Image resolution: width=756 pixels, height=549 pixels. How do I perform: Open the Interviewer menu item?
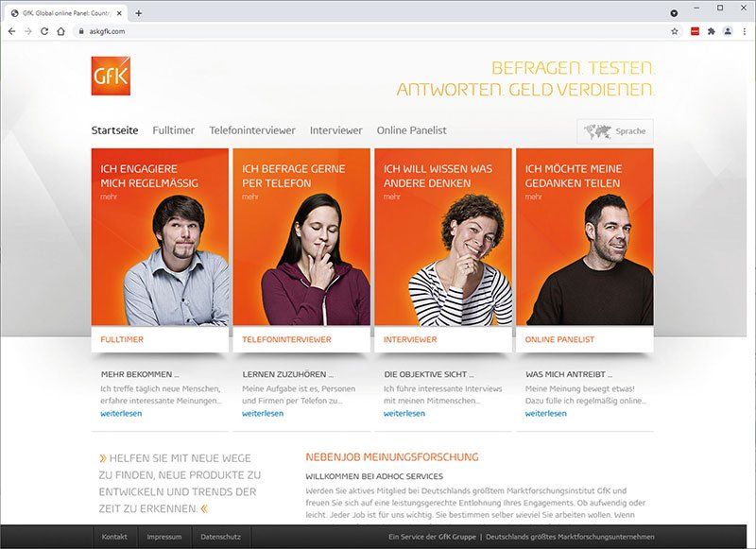pyautogui.click(x=336, y=130)
